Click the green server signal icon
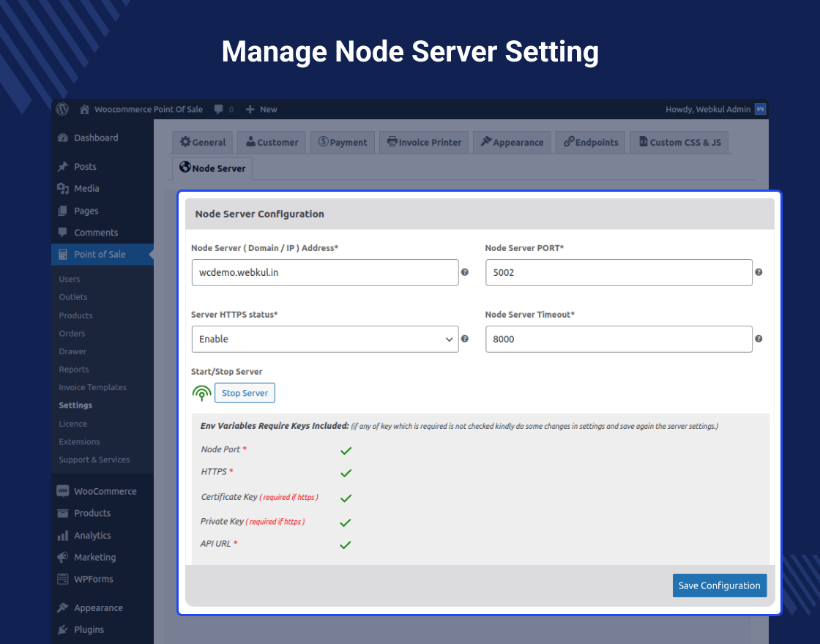This screenshot has width=820, height=644. 201,394
